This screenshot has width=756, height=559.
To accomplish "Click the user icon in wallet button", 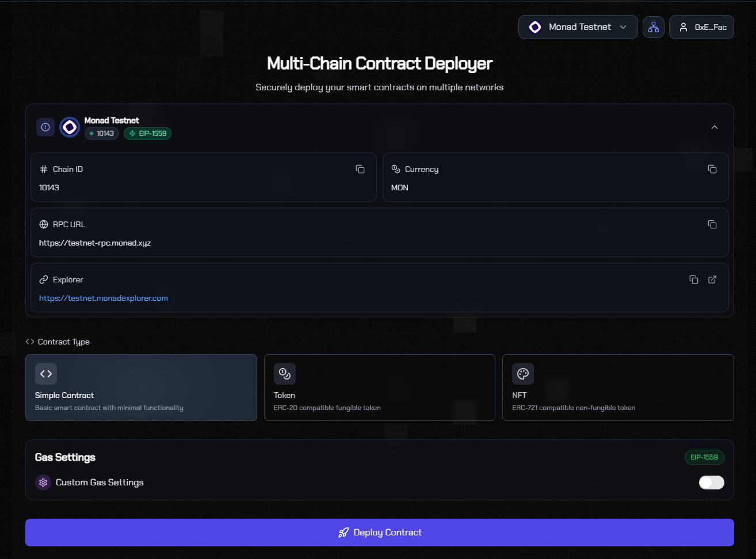I will pyautogui.click(x=684, y=27).
